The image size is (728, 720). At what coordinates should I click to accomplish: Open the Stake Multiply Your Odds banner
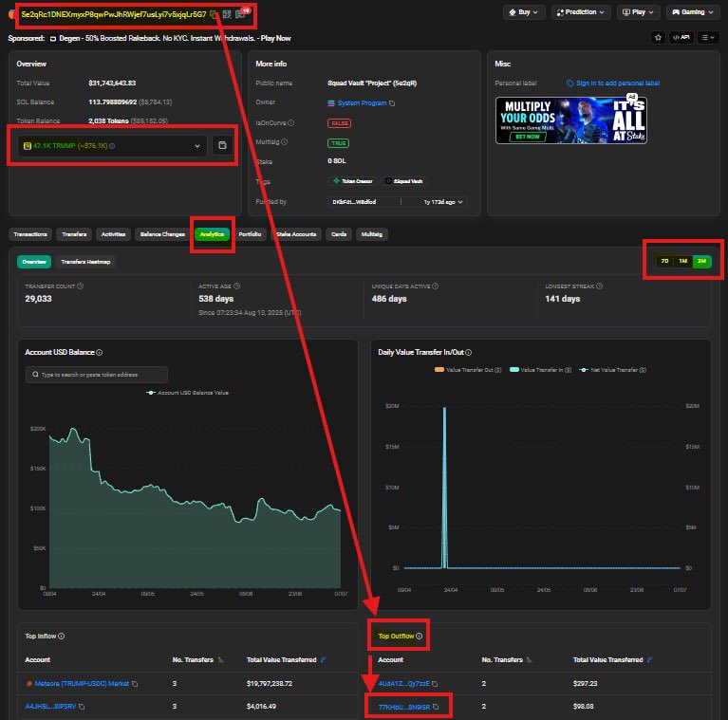point(571,120)
